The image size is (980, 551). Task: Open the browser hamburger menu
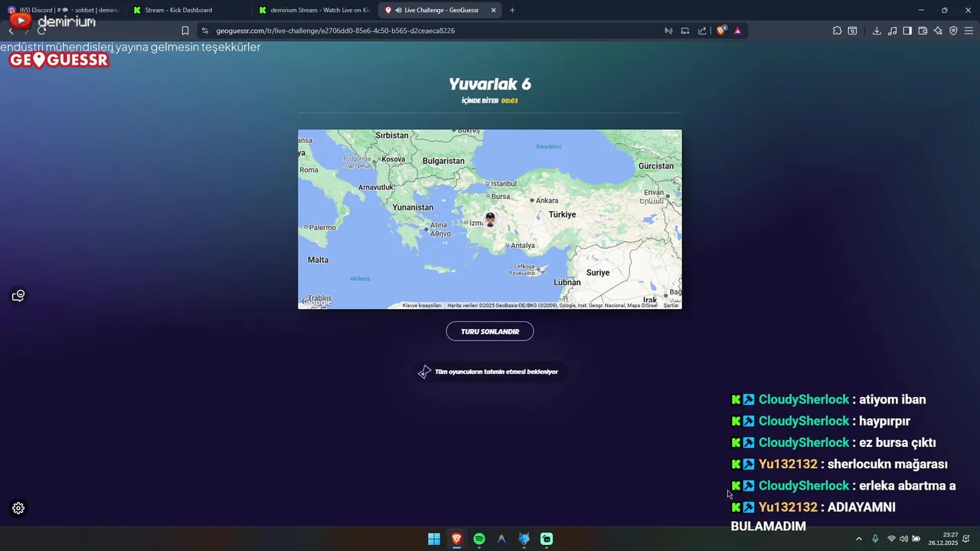(969, 31)
